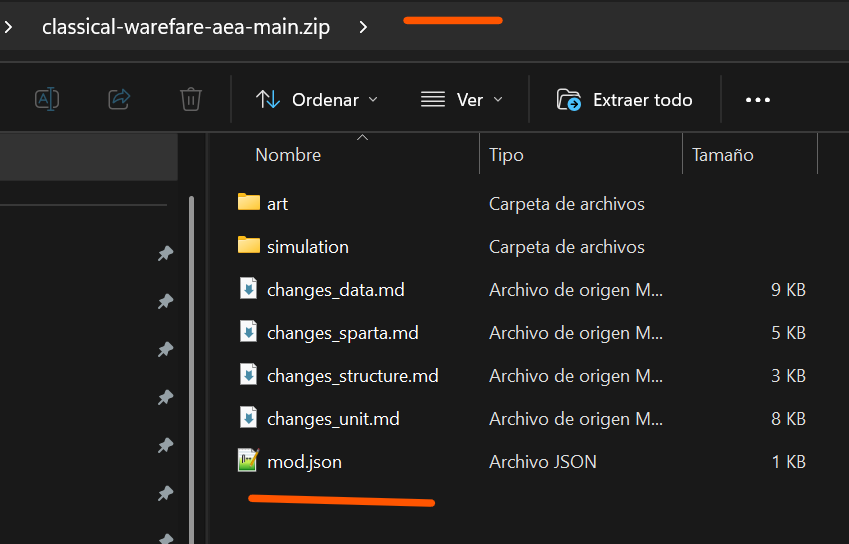Open the three-dots more options menu
The width and height of the screenshot is (849, 544).
(x=758, y=100)
